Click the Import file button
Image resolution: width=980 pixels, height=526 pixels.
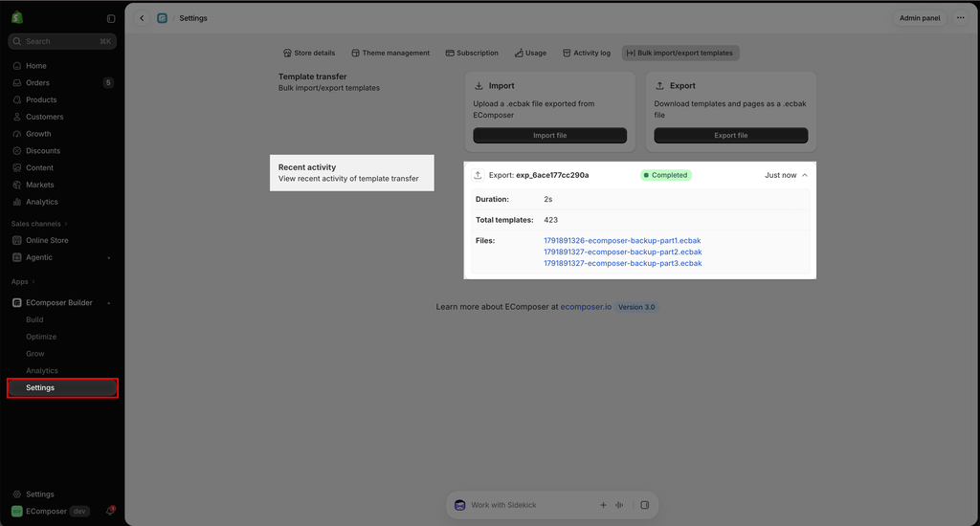click(x=550, y=136)
